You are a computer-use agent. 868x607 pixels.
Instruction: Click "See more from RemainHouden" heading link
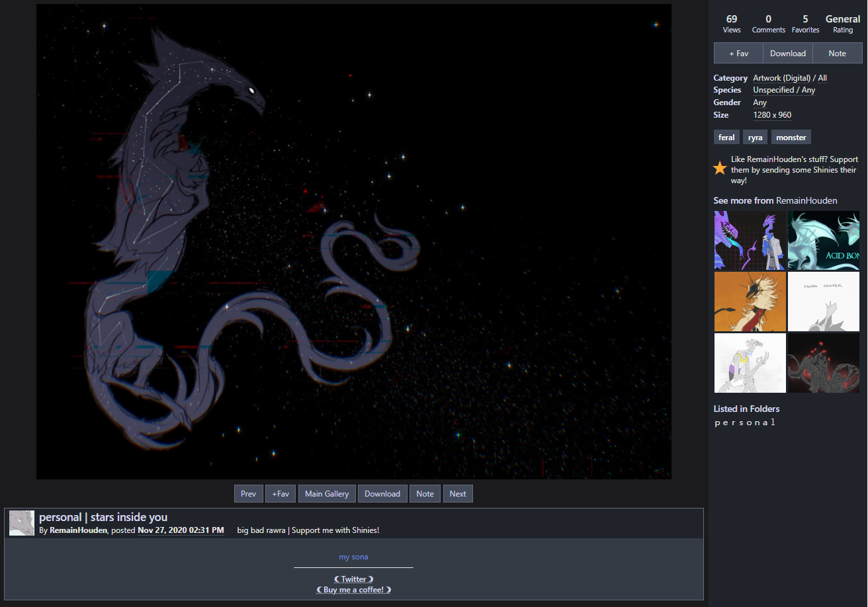click(775, 200)
